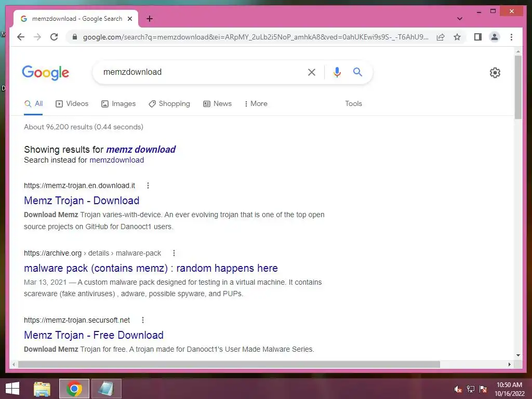Search instead for memzdownload
The height and width of the screenshot is (399, 532).
point(117,160)
